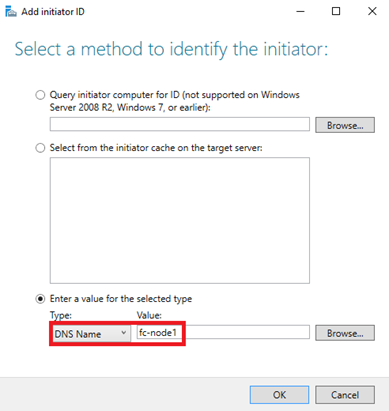Select the Query initiator computer for ID radio button
This screenshot has width=389, height=411.
[40, 95]
